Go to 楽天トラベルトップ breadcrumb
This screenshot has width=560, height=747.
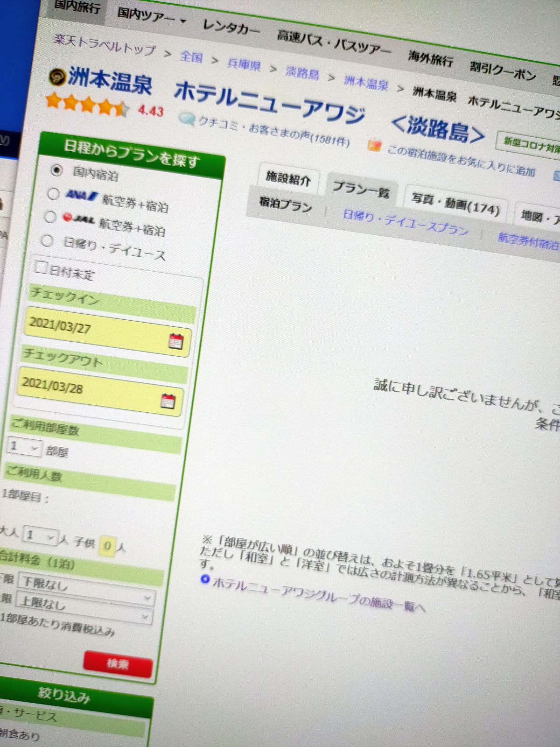click(x=104, y=45)
